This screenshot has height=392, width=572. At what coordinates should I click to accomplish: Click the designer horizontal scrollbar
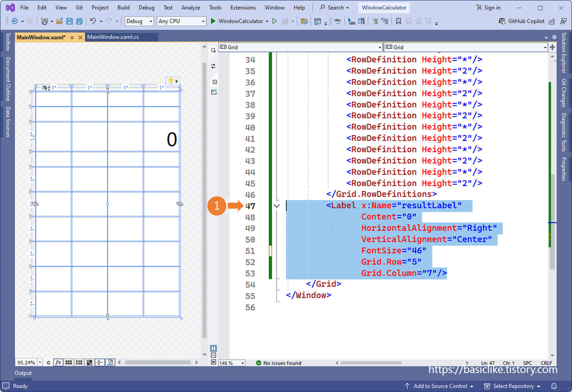pyautogui.click(x=158, y=362)
